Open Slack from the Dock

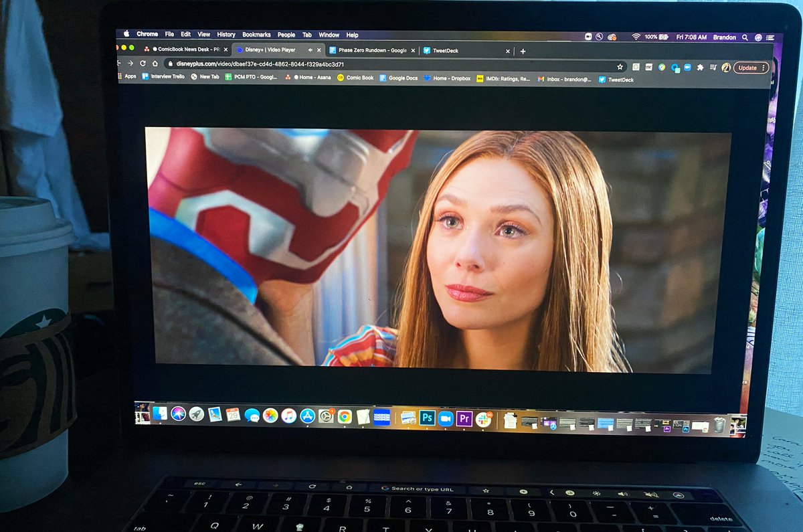[x=483, y=420]
